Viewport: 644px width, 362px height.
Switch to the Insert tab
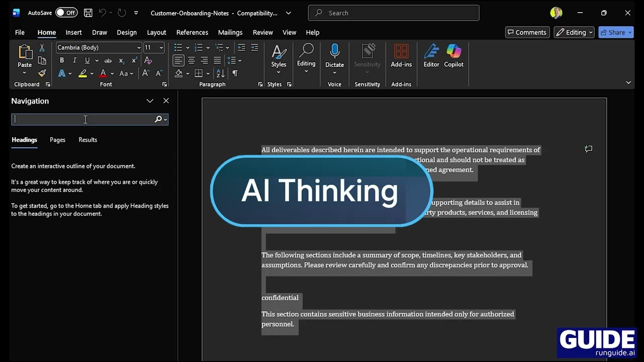73,32
